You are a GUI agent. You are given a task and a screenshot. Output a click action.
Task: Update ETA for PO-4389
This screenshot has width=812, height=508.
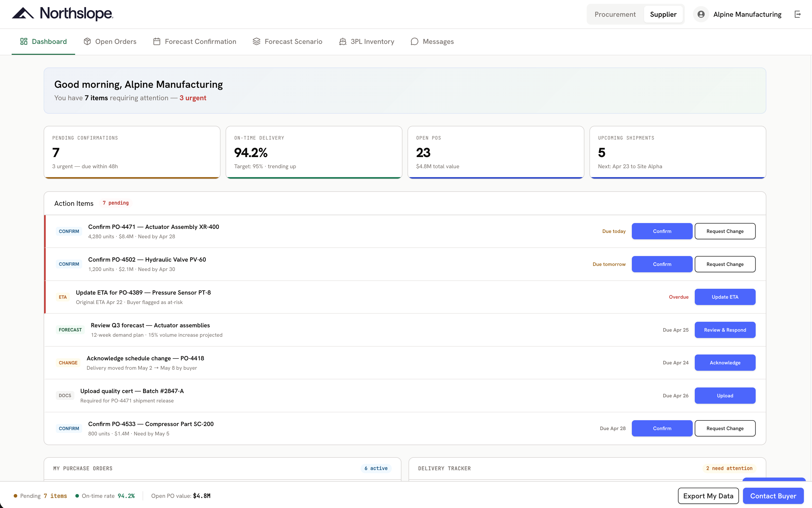(725, 297)
